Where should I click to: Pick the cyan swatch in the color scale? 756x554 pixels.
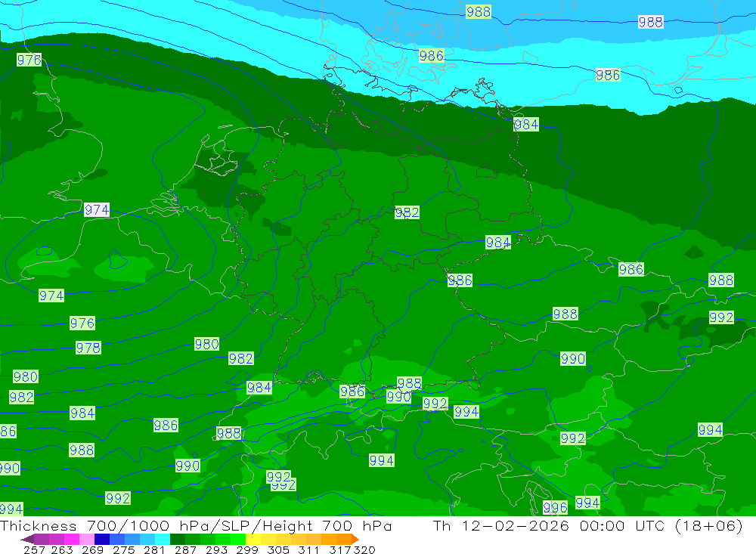click(x=163, y=539)
